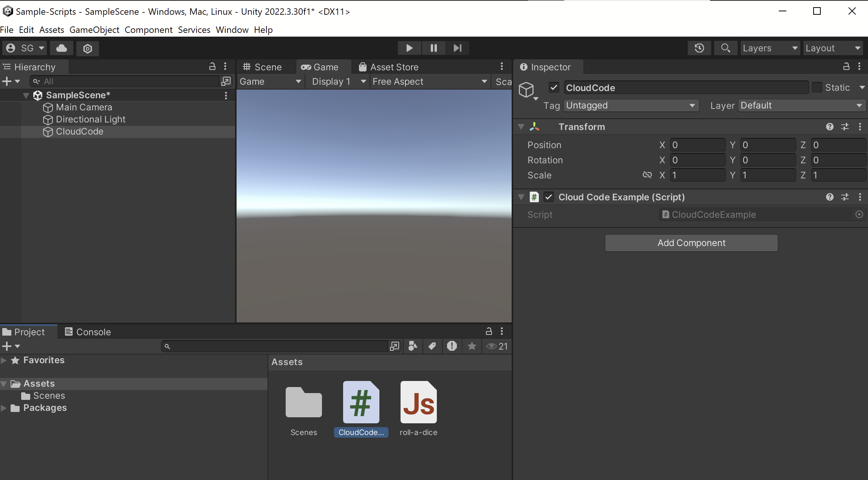
Task: Open the Free Aspect dropdown
Action: (429, 82)
